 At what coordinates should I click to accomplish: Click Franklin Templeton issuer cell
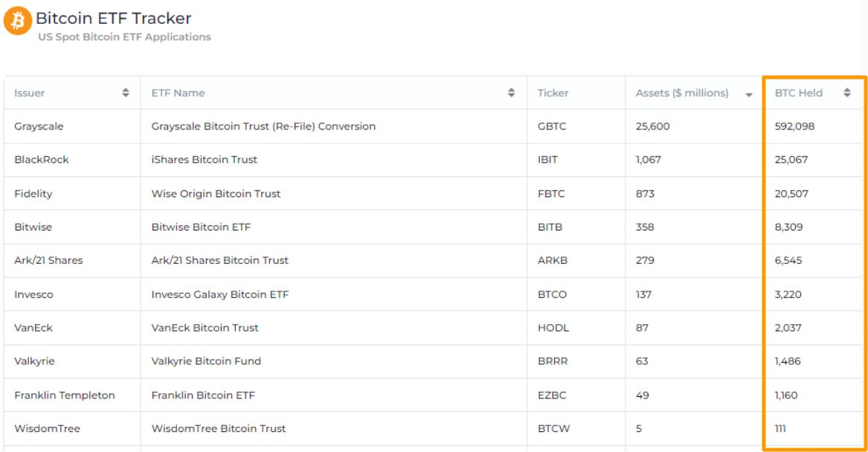[x=65, y=395]
